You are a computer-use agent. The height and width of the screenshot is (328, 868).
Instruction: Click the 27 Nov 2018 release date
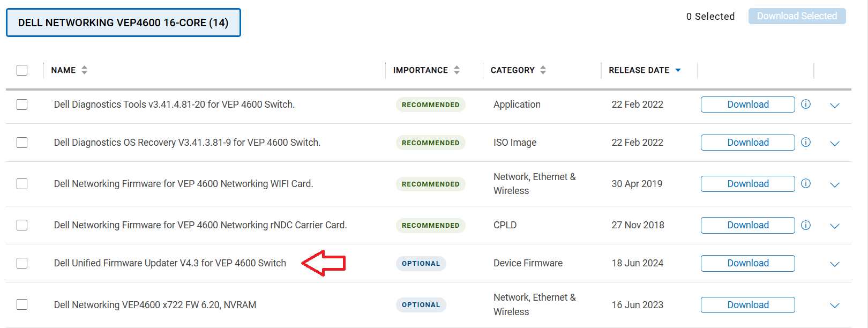(638, 225)
